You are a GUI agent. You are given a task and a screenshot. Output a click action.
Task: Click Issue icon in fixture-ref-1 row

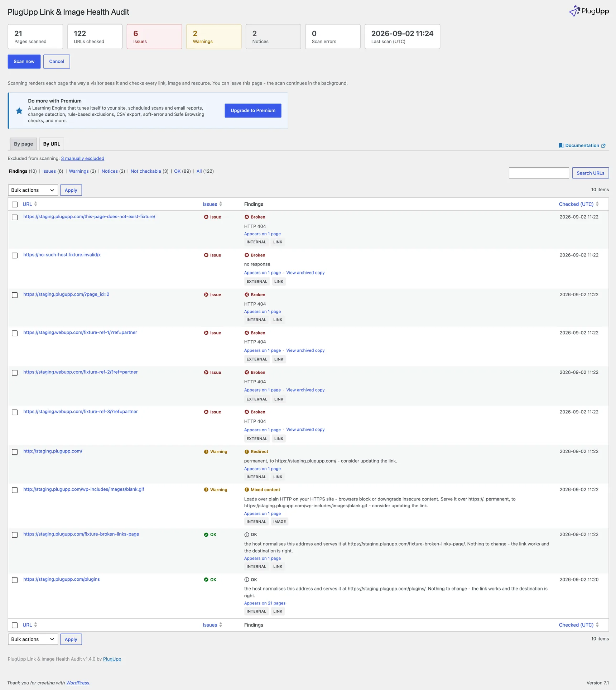[x=206, y=333]
